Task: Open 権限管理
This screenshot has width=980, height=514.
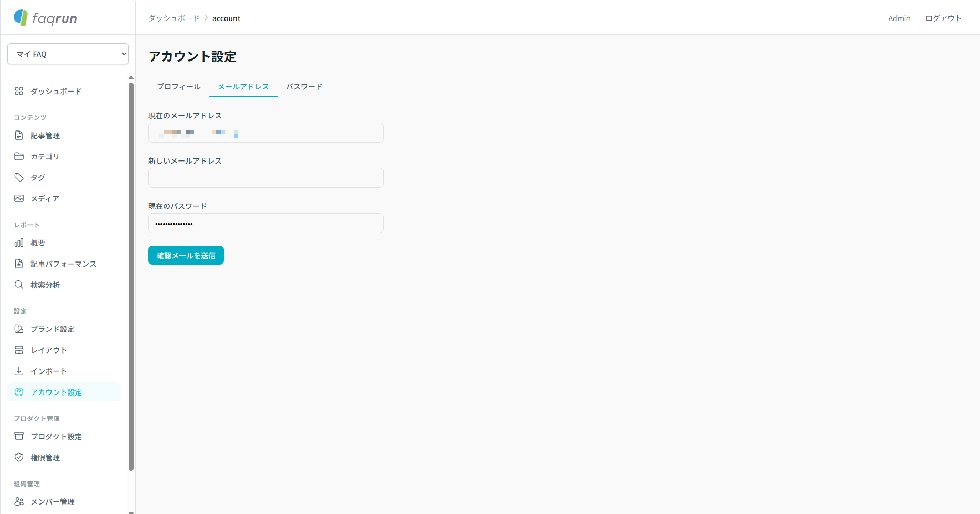Action: pos(64,457)
